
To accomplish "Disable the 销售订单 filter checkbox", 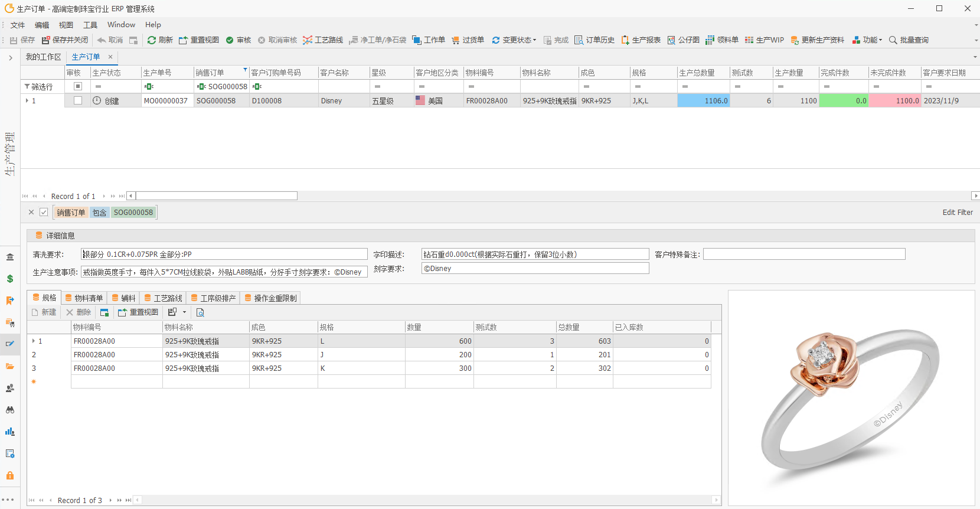I will 44,212.
